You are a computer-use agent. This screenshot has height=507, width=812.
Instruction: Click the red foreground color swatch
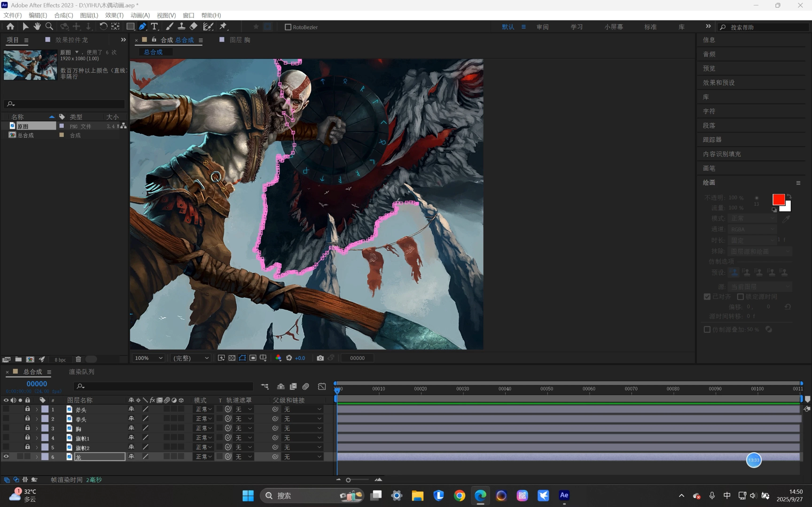(778, 200)
